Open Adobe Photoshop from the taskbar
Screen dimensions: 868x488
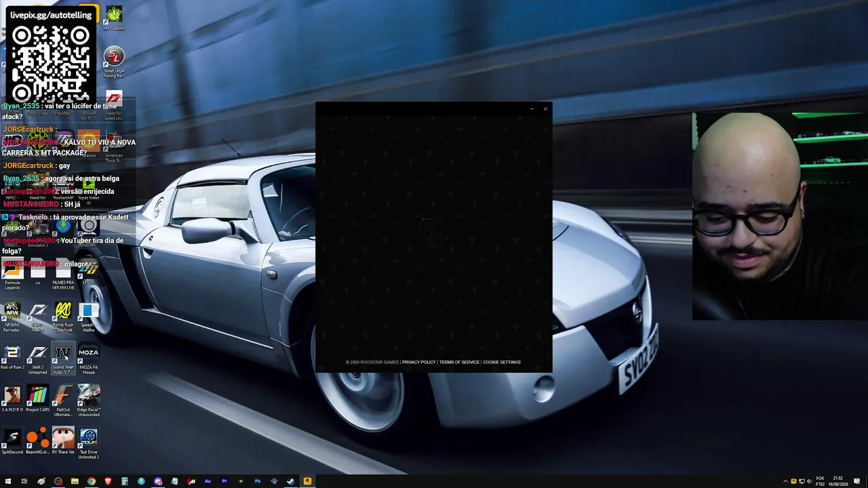pos(258,481)
